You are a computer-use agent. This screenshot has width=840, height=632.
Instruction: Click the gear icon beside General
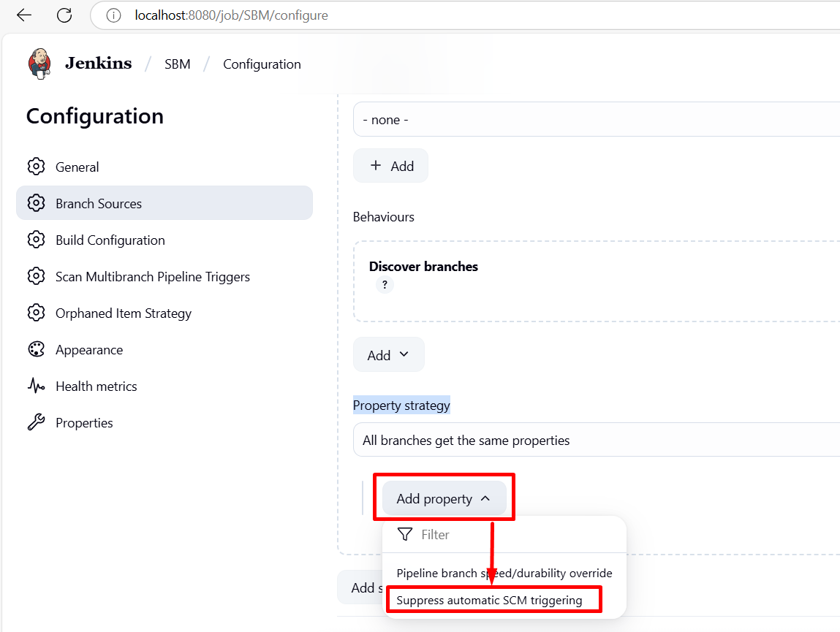tap(36, 167)
